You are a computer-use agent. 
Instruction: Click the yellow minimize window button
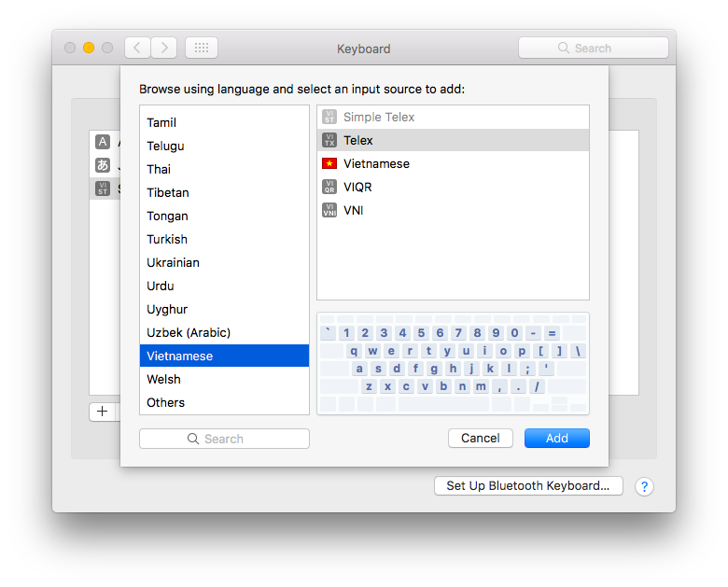click(89, 48)
